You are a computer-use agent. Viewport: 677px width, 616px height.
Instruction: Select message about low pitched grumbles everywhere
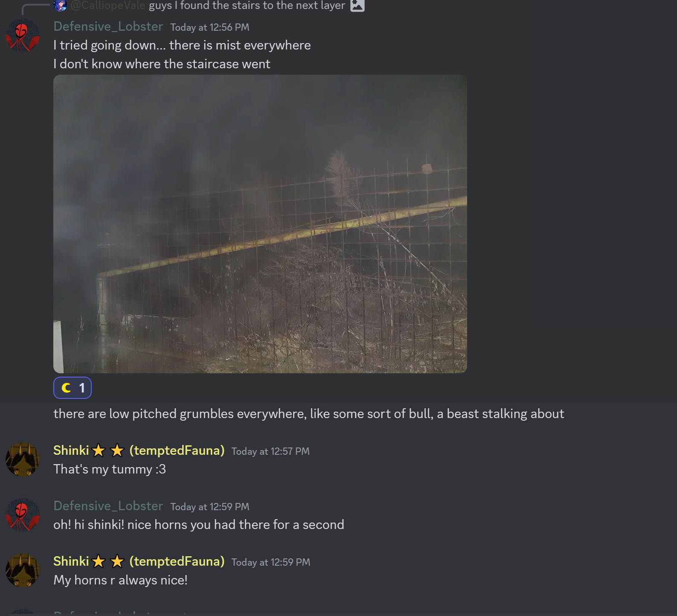309,414
